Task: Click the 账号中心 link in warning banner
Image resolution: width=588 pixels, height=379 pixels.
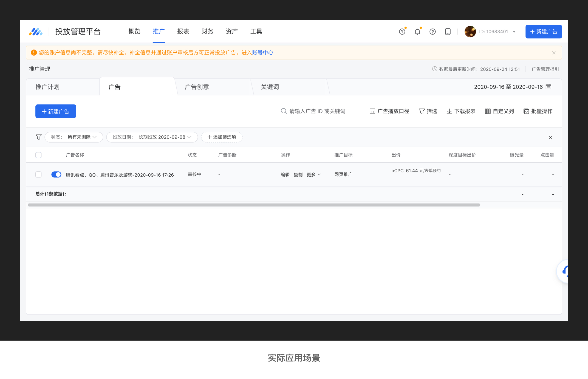Action: pos(262,52)
